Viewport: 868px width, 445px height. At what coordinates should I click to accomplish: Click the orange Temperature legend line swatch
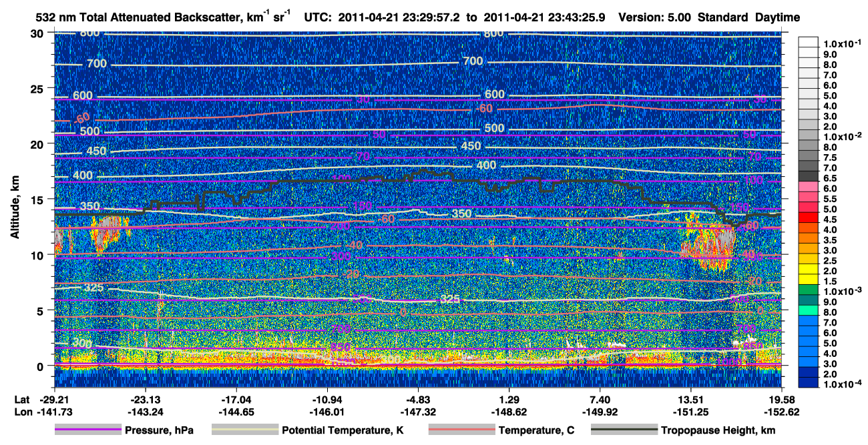461,430
